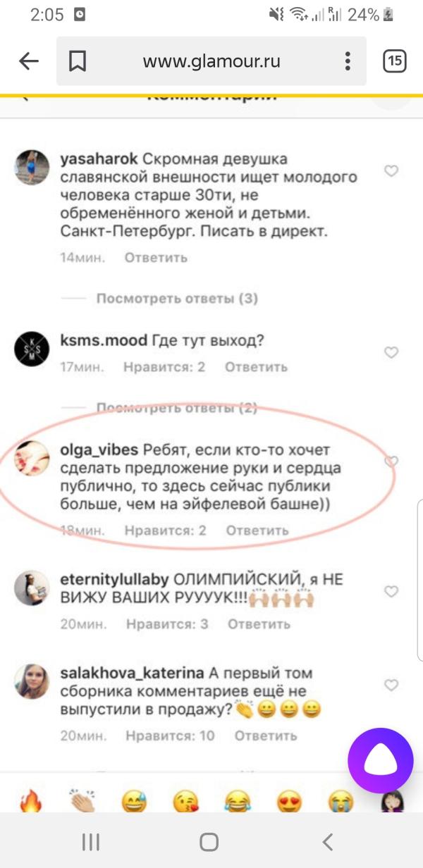Open the tab switcher showing 15 tabs
Image resolution: width=423 pixels, height=868 pixels.
[x=395, y=61]
